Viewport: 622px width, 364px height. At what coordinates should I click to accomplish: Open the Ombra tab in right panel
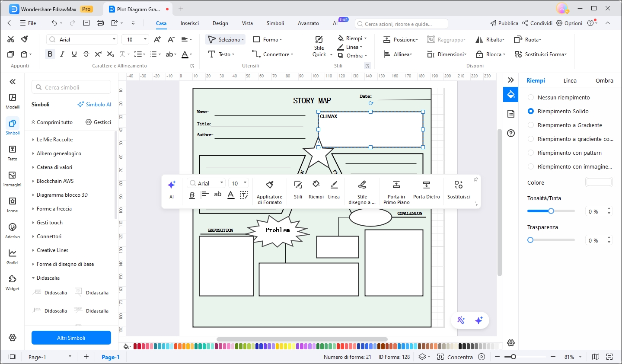(x=604, y=80)
